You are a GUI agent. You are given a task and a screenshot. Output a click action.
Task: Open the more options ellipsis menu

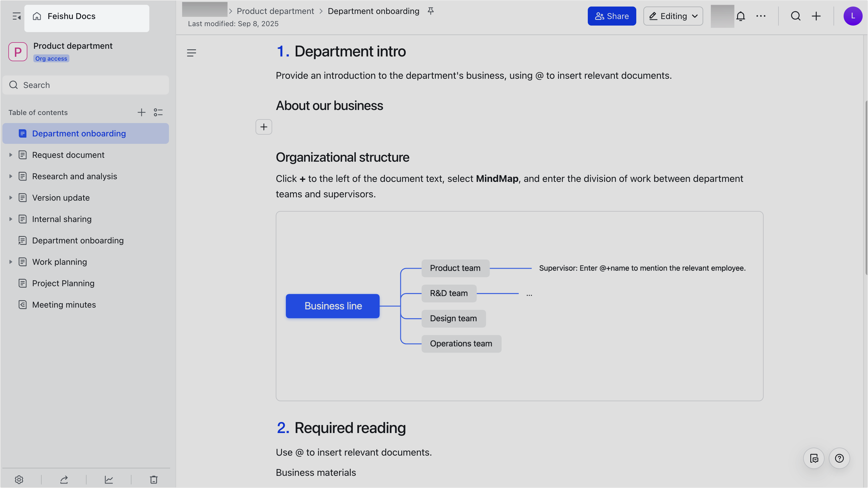[x=761, y=16]
